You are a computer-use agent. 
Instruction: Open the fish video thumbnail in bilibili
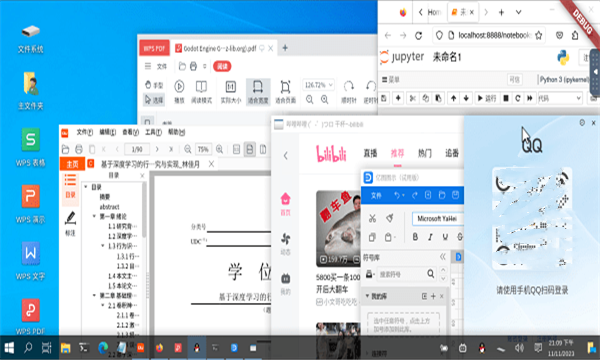click(338, 228)
